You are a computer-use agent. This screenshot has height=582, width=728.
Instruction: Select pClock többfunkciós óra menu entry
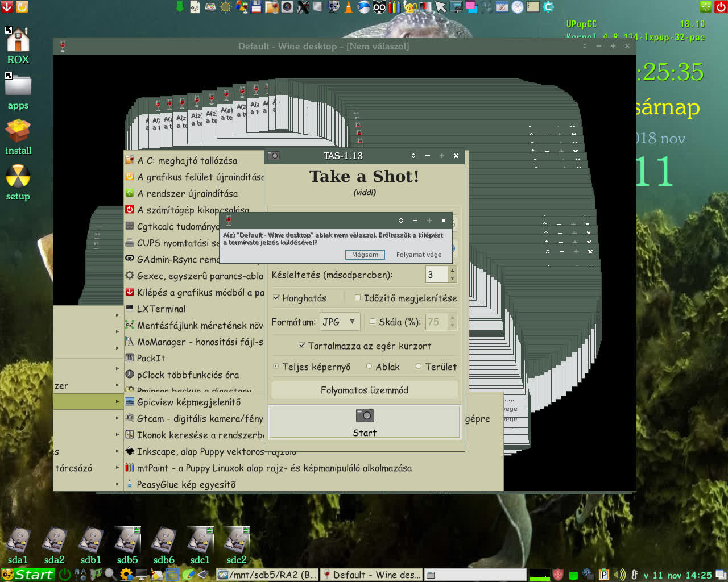click(x=194, y=375)
